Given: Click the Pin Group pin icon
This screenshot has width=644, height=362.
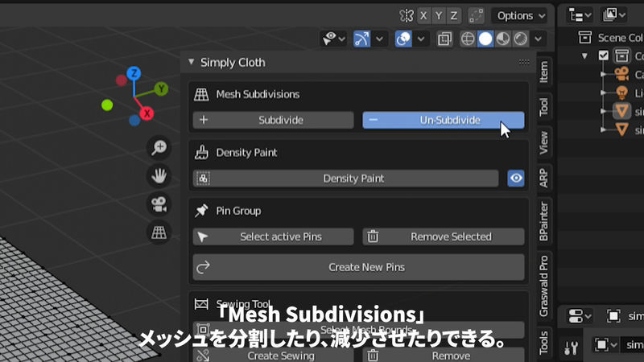Looking at the screenshot, I should [x=201, y=211].
